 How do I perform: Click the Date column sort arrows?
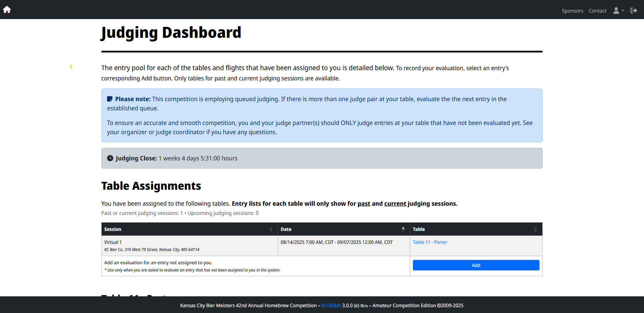[403, 229]
